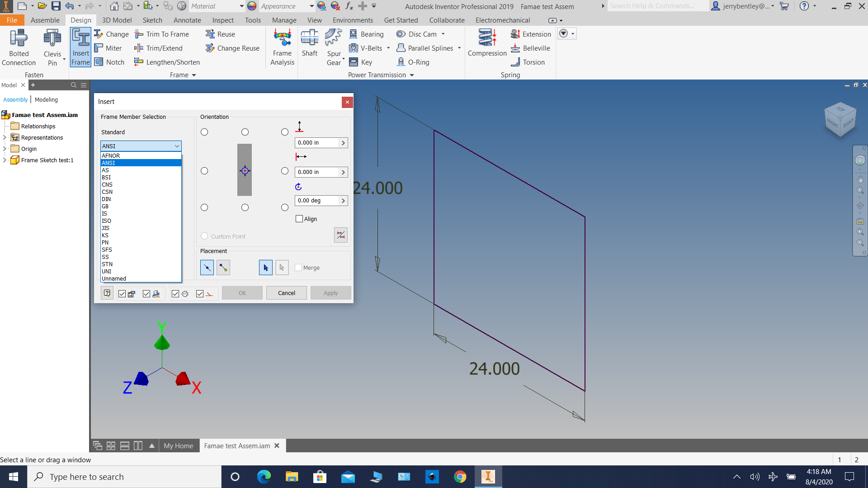Open the Bearing generator
This screenshot has width=868, height=488.
[x=367, y=34]
